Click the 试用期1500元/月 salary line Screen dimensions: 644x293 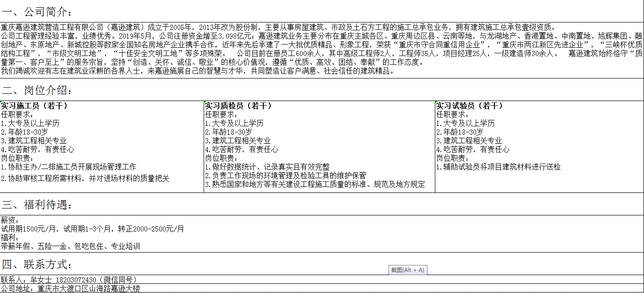click(x=92, y=229)
